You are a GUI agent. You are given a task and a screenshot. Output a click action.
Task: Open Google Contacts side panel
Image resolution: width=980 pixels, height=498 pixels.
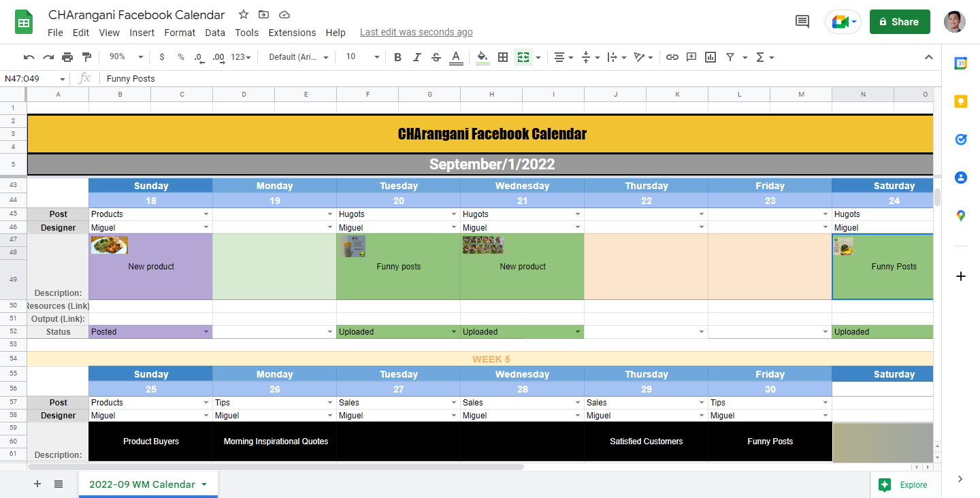click(x=961, y=178)
